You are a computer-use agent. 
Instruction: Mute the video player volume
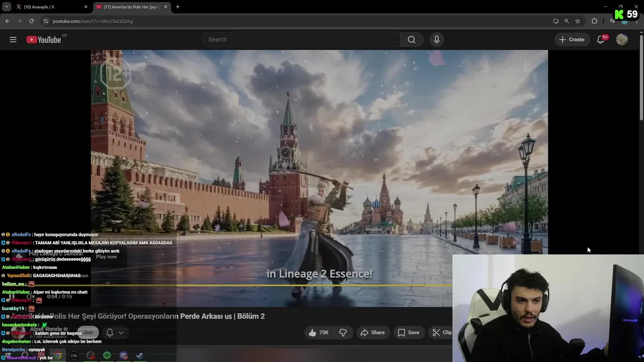coord(30,297)
